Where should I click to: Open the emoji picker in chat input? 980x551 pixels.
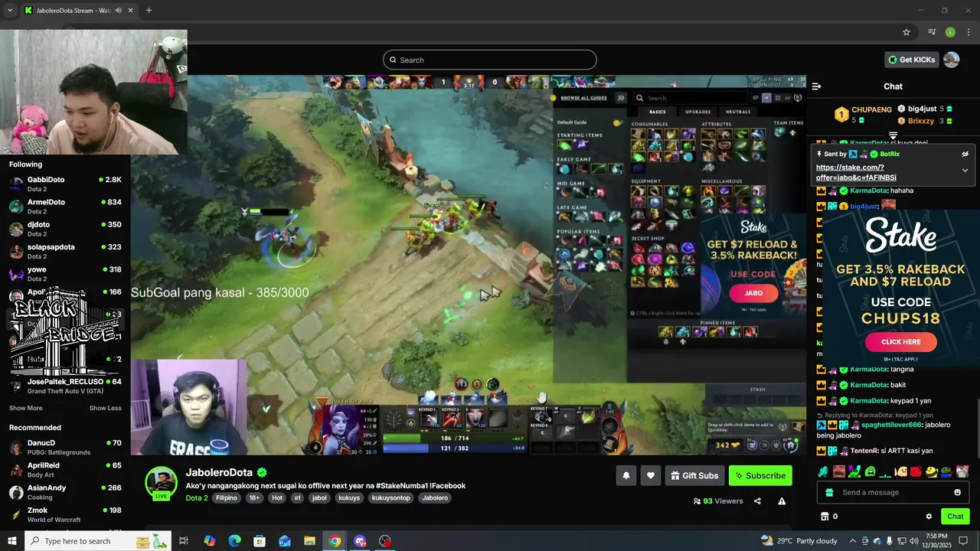(957, 492)
